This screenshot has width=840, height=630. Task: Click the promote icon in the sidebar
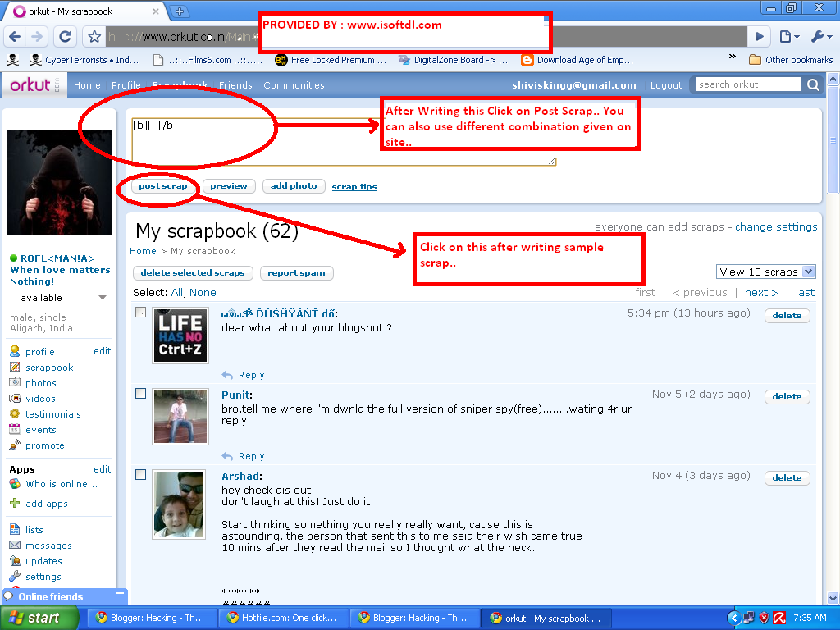coord(16,445)
